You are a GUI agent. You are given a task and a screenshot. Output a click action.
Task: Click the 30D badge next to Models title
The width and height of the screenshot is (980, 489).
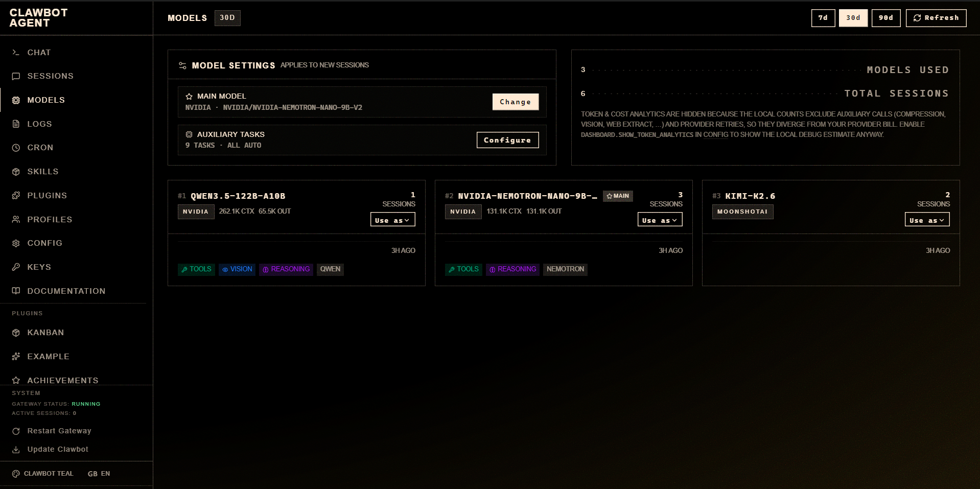(x=227, y=18)
